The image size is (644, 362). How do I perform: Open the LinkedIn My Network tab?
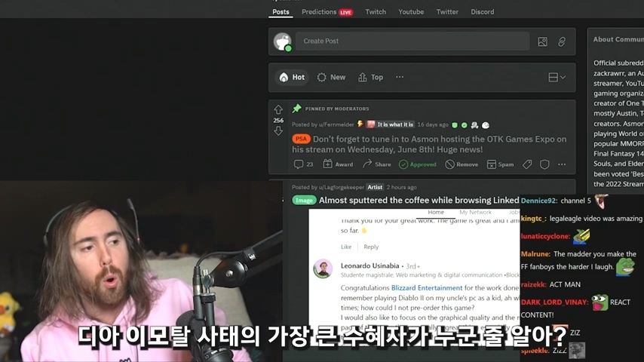pyautogui.click(x=475, y=212)
